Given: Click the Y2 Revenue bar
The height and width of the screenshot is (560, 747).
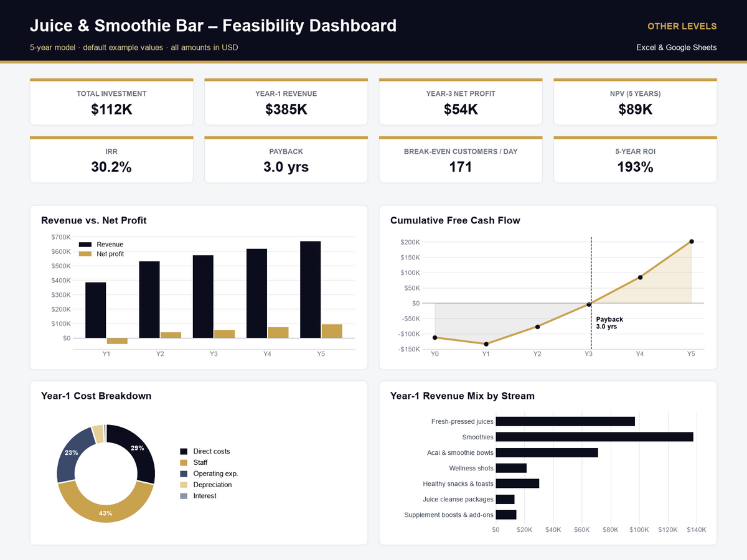Looking at the screenshot, I should click(149, 300).
